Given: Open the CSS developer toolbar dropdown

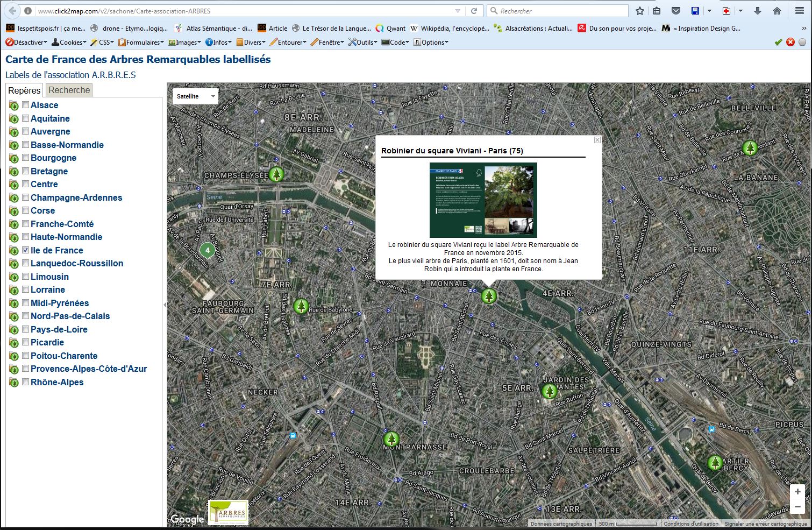Looking at the screenshot, I should (102, 42).
